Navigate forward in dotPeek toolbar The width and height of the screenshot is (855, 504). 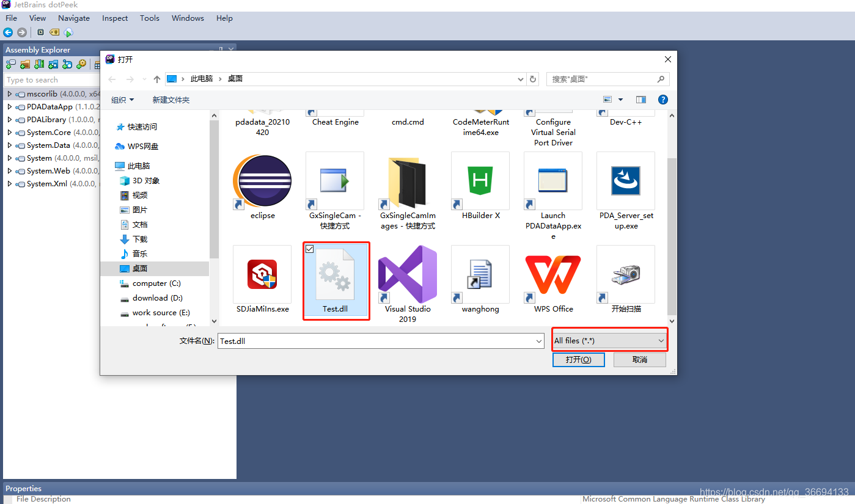coord(22,32)
